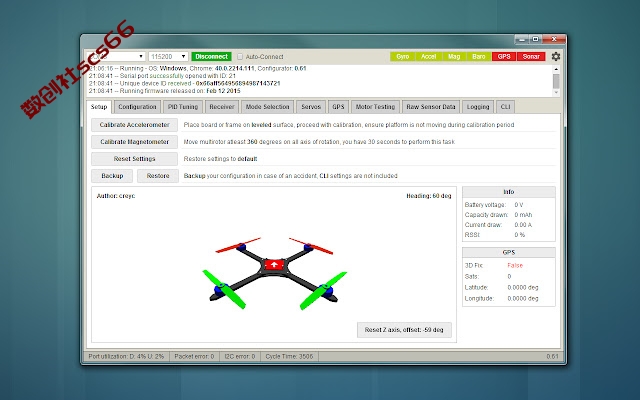This screenshot has height=400, width=640.
Task: Click the Capacity drawn 0 mAh value
Action: tap(523, 215)
